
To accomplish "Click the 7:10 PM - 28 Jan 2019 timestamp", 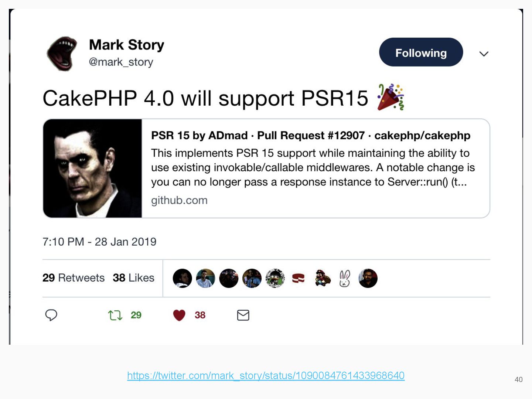I will 99,242.
